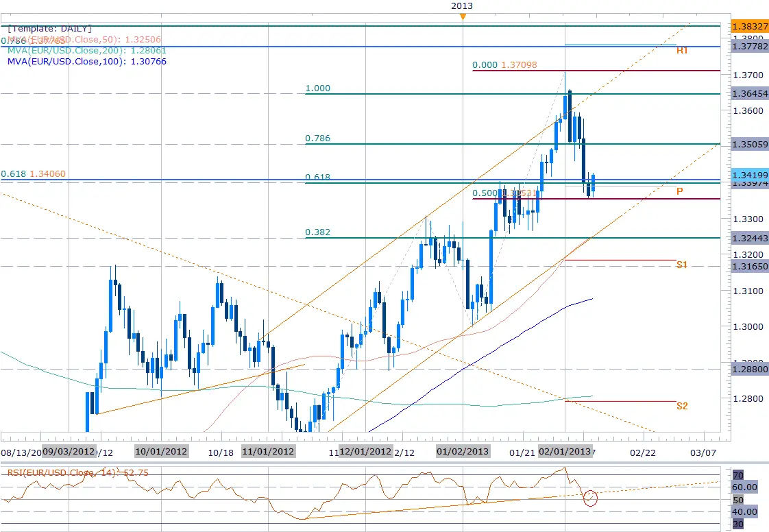Select the MVA 100 legend entry 1.30766

(x=87, y=61)
